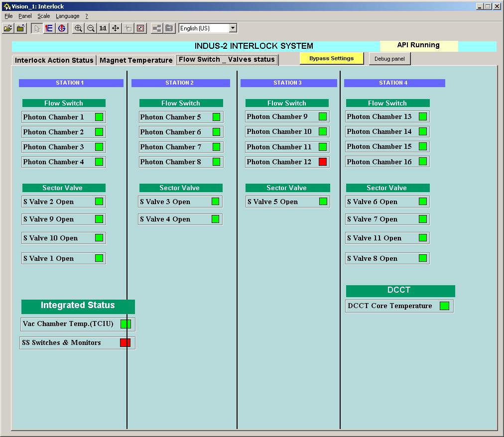Click S Valve 8 Open green indicator

tap(423, 258)
